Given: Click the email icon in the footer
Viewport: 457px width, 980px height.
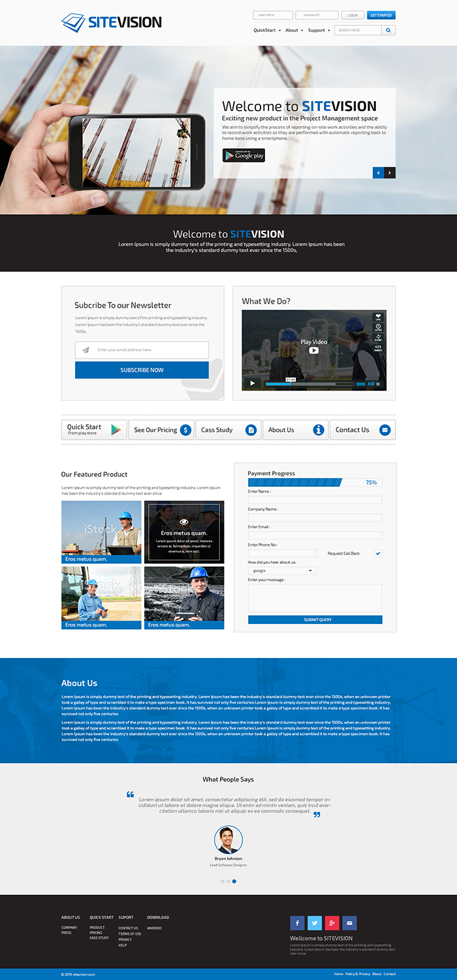Looking at the screenshot, I should pyautogui.click(x=350, y=923).
